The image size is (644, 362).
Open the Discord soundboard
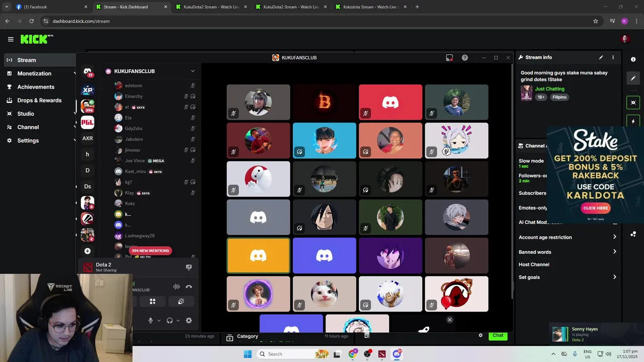pyautogui.click(x=181, y=301)
